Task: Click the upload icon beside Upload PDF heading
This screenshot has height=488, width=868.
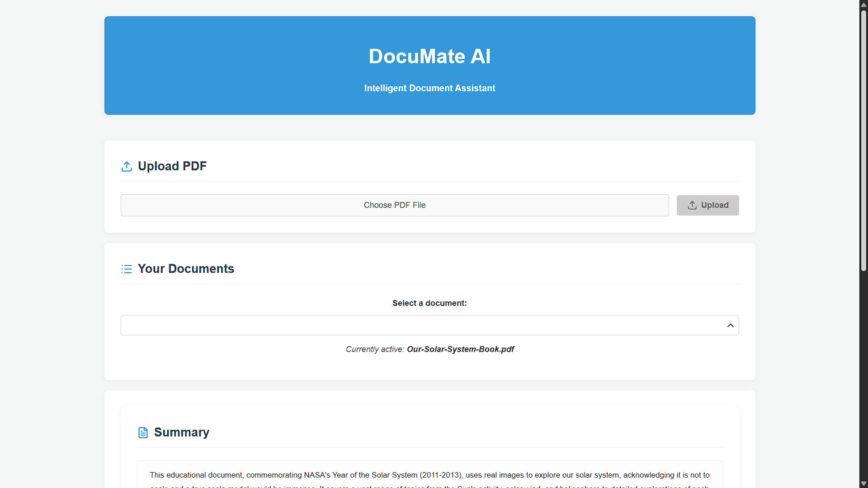Action: pos(127,166)
